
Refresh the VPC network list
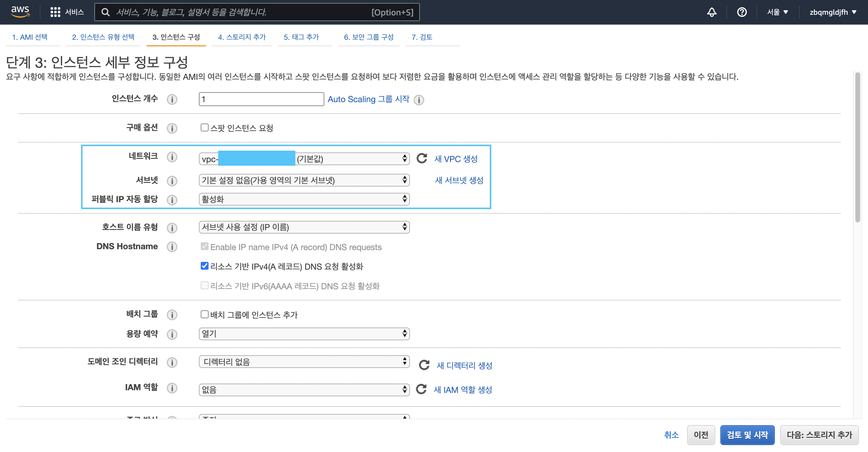coord(422,158)
